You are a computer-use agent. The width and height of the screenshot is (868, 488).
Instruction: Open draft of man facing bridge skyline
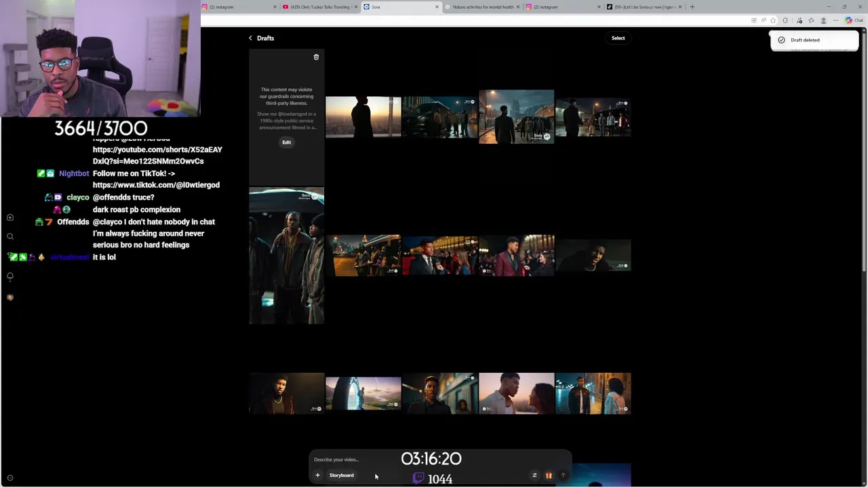click(x=516, y=117)
